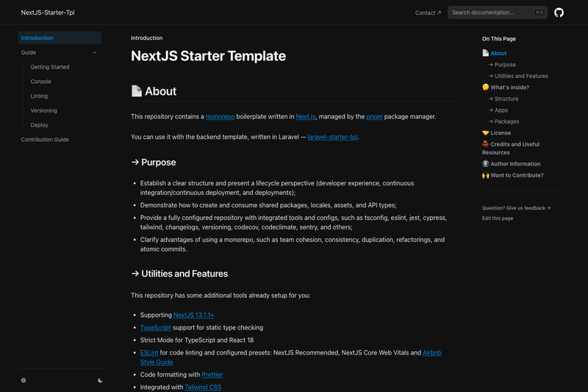
Task: Toggle dark mode with the moon icon
Action: (x=100, y=380)
